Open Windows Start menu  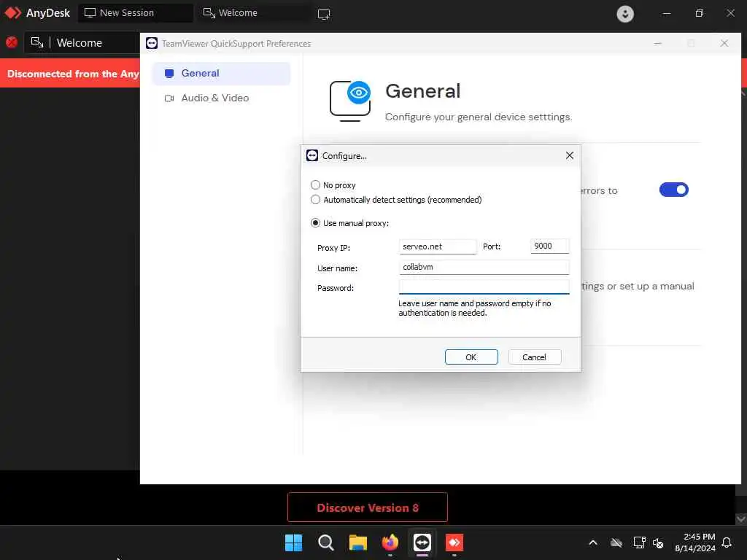pos(293,542)
